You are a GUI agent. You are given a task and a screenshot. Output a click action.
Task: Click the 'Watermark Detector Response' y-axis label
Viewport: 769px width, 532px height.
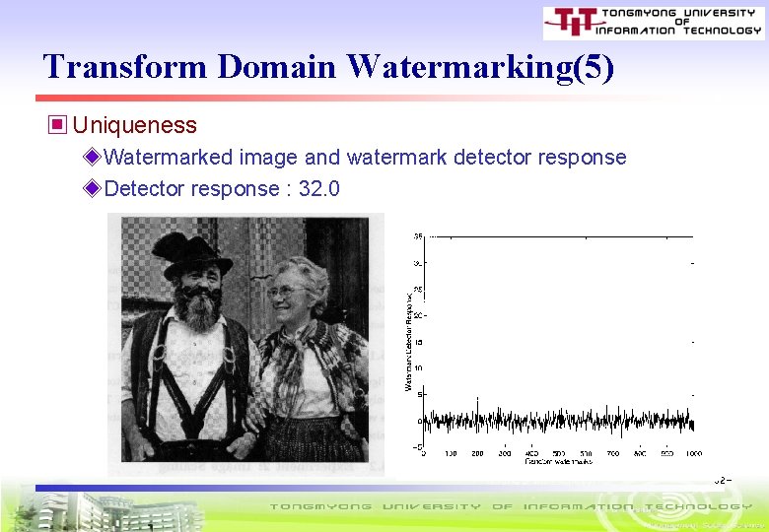point(408,342)
